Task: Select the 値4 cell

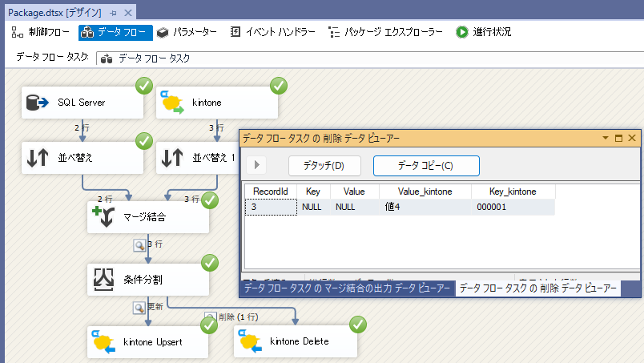Action: pyautogui.click(x=425, y=207)
